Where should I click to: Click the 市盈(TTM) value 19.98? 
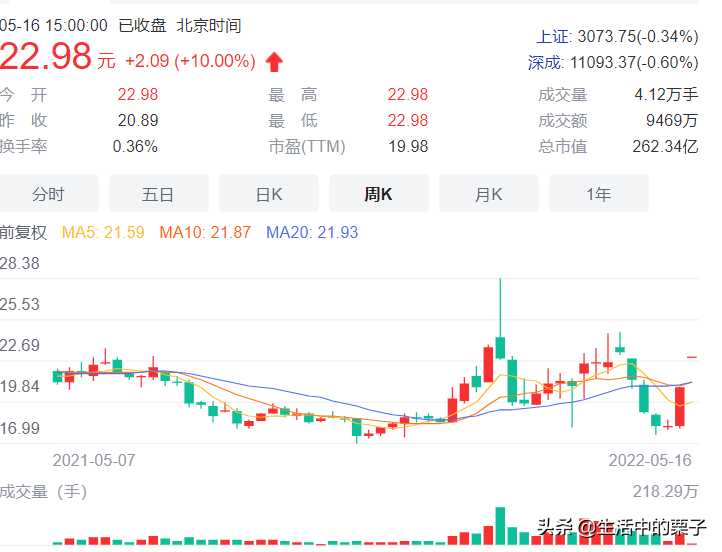tap(408, 146)
